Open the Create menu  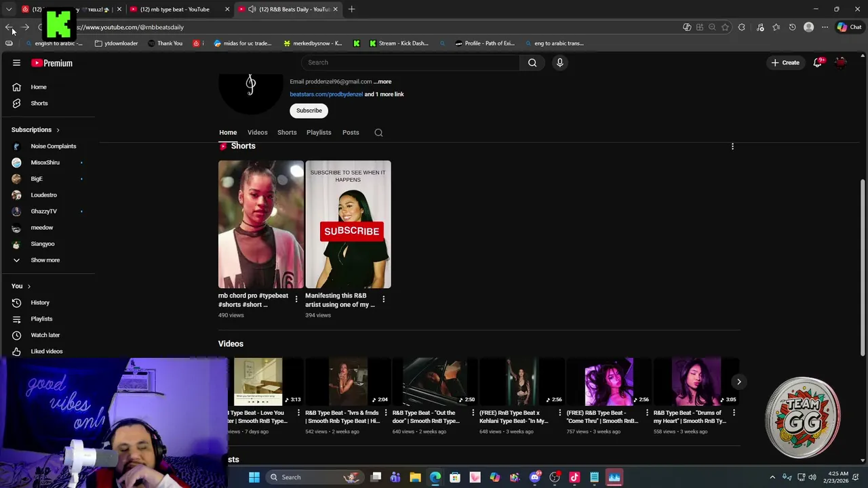[x=785, y=62]
